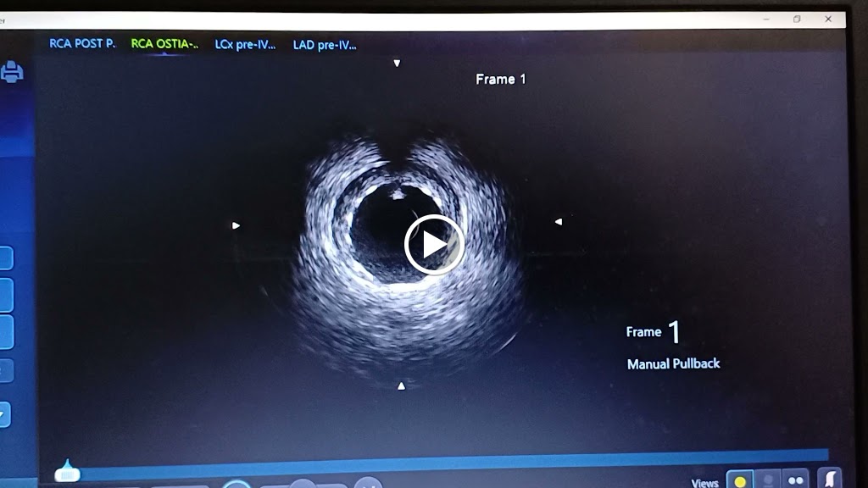Open the two-dot multi-view layout icon

click(794, 480)
